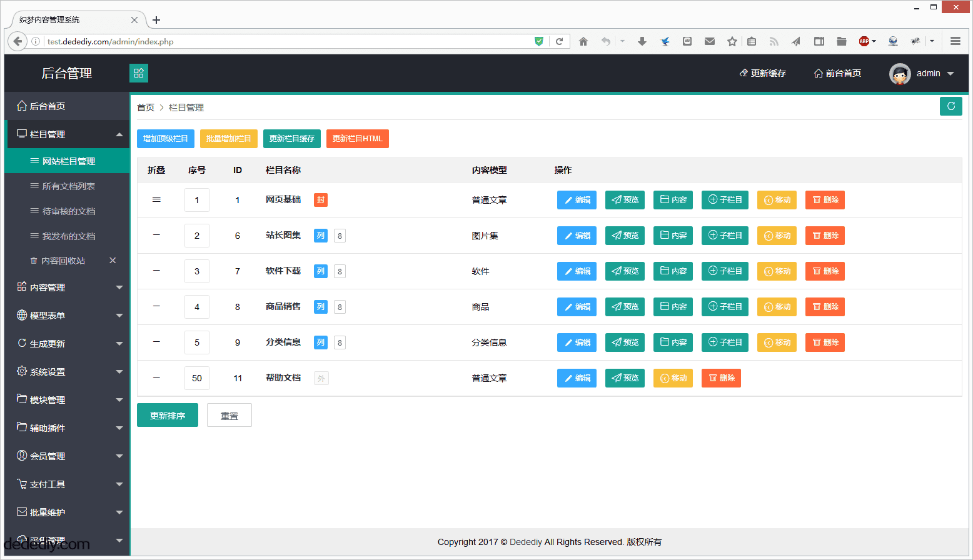Toggle fold icon for 网页基础 row

(x=156, y=200)
